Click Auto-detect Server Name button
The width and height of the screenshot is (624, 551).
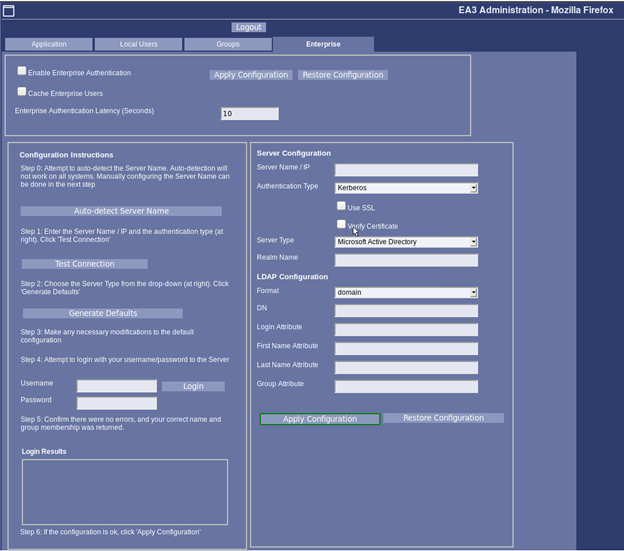click(121, 211)
